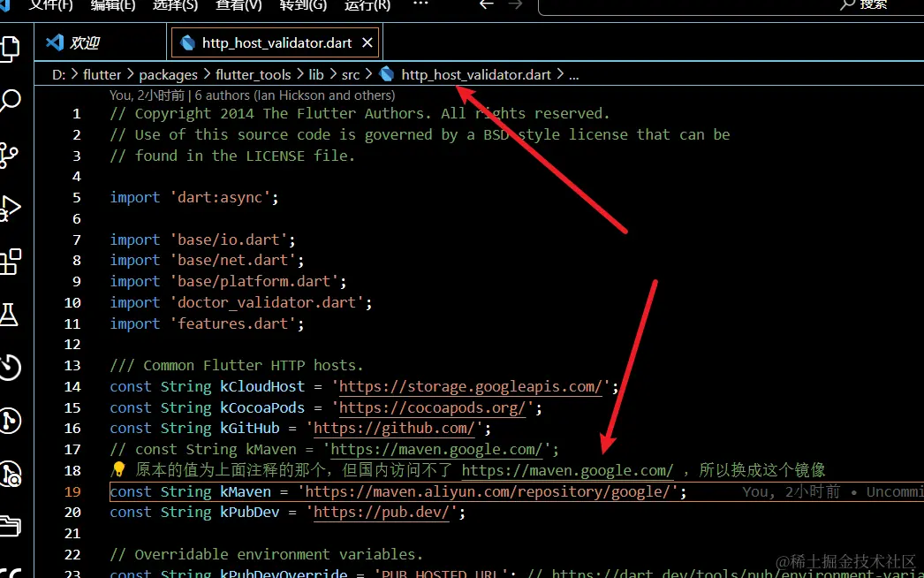Click line number 5 in the gutter
The height and width of the screenshot is (578, 924).
click(77, 198)
